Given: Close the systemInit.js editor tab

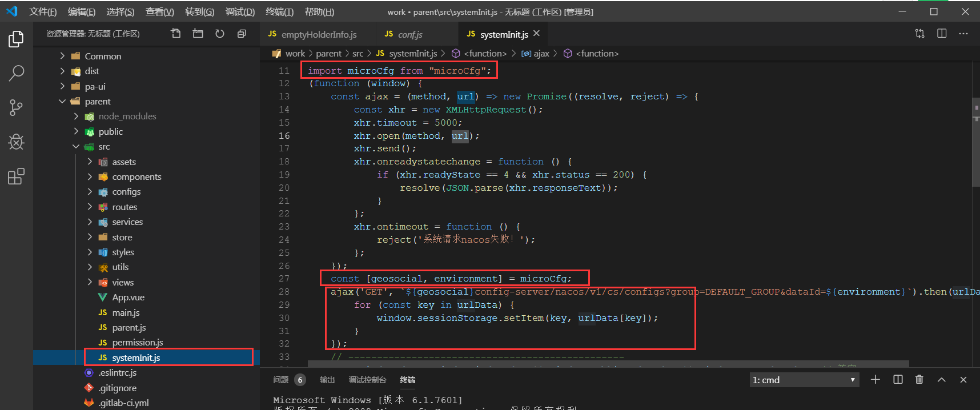Looking at the screenshot, I should click(536, 34).
